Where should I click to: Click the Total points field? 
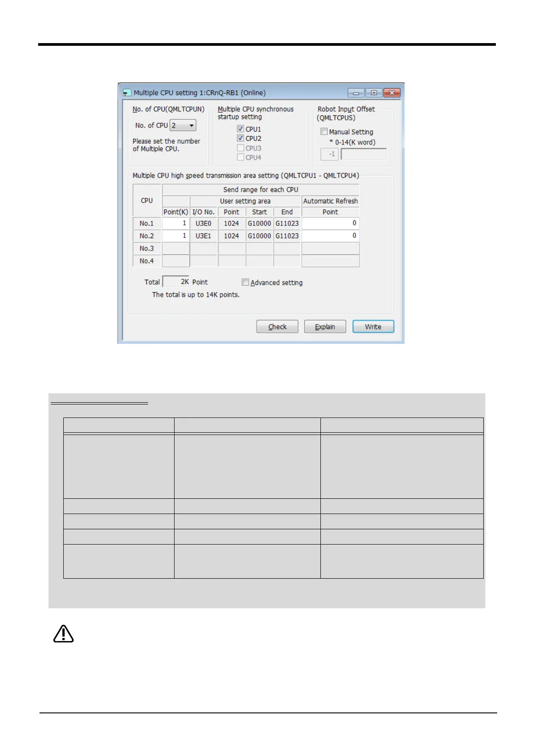point(176,282)
